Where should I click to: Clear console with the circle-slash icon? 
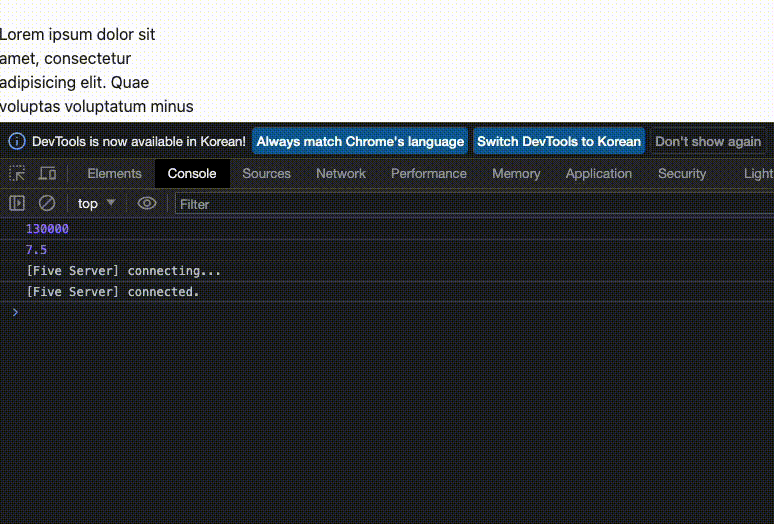click(47, 203)
